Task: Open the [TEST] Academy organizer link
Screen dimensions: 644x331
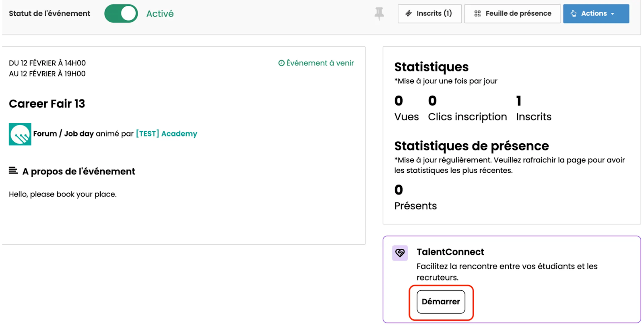Action: pos(166,134)
